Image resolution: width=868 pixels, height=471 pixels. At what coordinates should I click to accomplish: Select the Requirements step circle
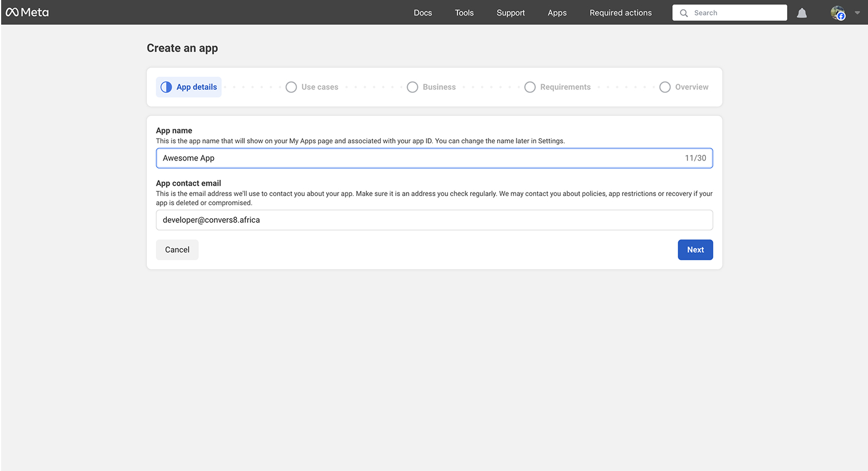click(530, 87)
